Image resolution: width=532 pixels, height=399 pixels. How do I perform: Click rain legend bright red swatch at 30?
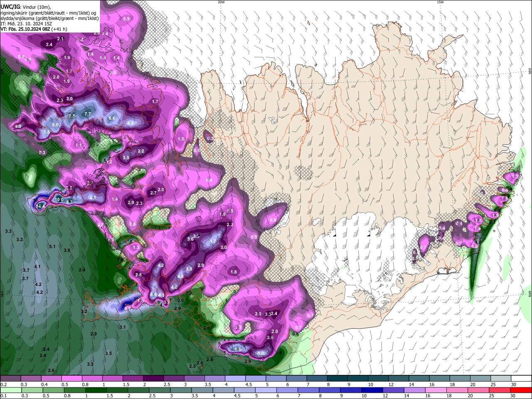[521, 390]
